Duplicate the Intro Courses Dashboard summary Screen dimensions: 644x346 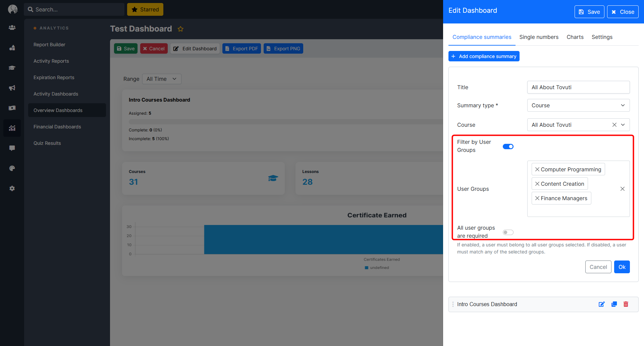(x=614, y=304)
